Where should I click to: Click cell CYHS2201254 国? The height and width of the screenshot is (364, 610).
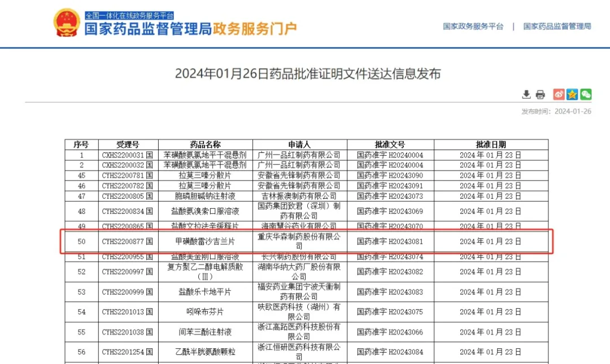[128, 352]
